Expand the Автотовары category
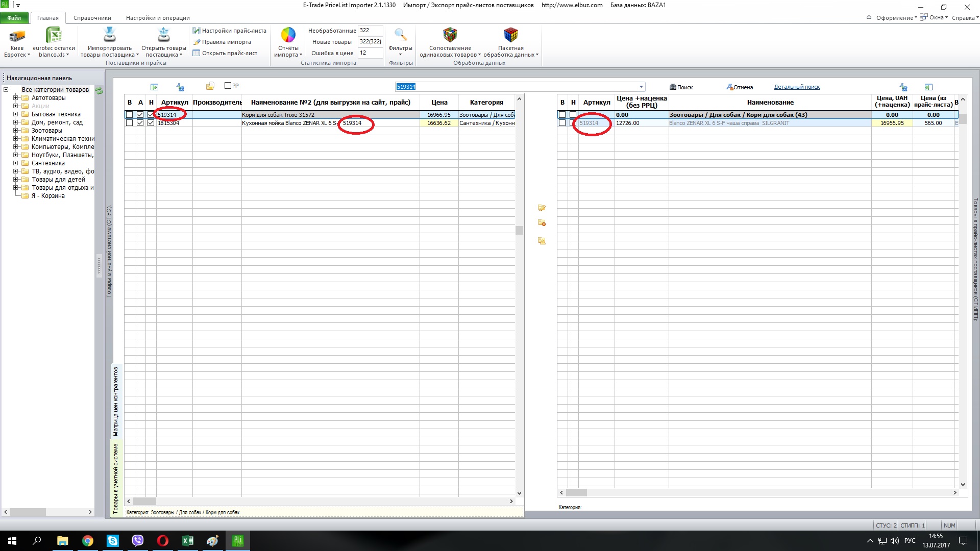This screenshot has height=551, width=980. tap(16, 98)
